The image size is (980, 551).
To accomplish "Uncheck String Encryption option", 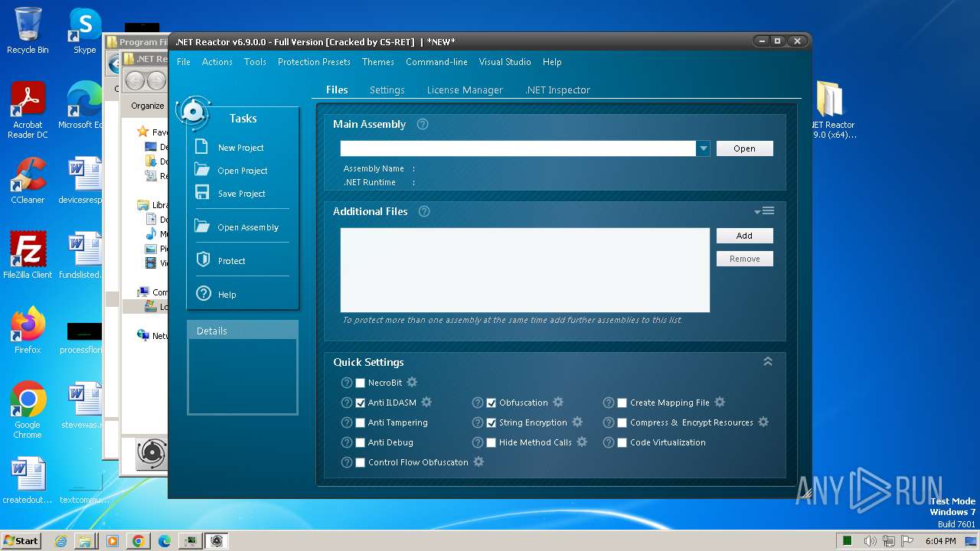I will [492, 422].
